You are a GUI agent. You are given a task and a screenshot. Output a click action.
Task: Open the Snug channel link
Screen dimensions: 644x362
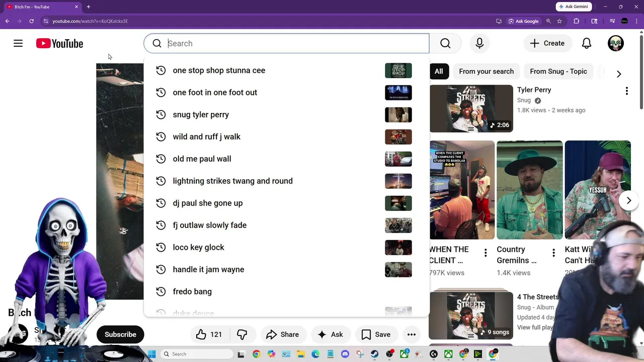click(524, 101)
